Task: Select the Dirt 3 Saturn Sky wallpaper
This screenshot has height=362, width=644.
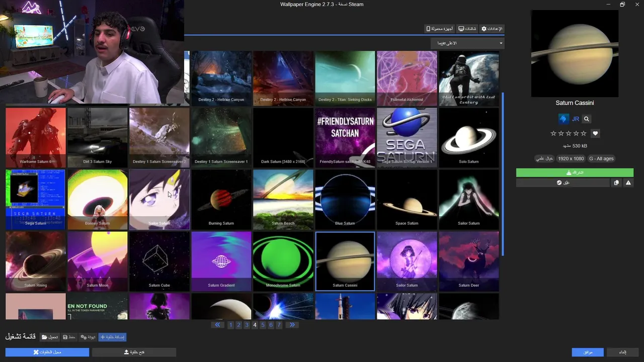Action: point(97,137)
